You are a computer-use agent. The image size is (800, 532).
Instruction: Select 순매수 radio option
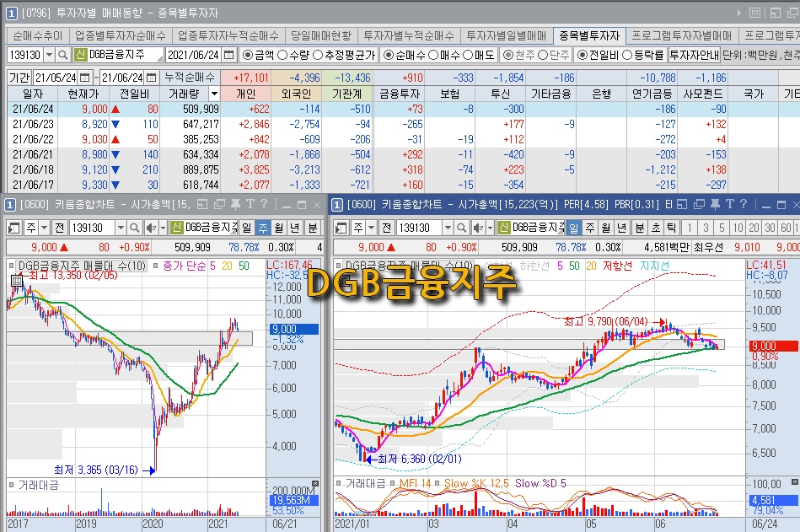tap(389, 55)
